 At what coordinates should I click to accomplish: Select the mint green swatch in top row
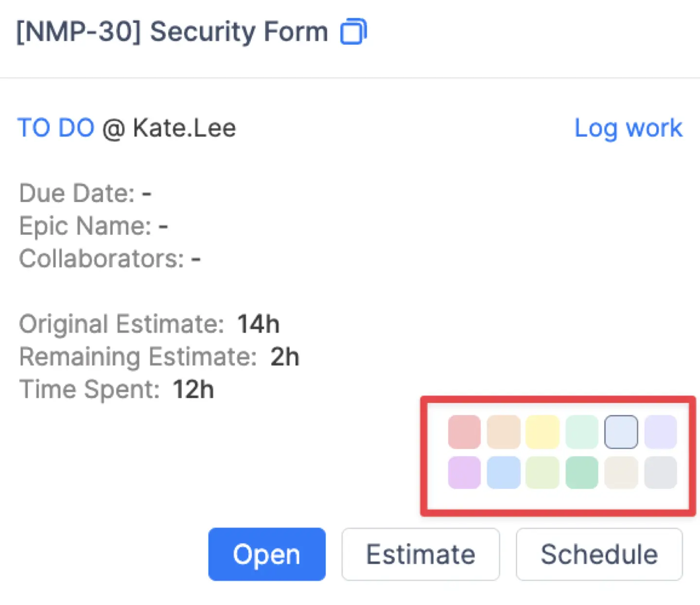click(582, 432)
